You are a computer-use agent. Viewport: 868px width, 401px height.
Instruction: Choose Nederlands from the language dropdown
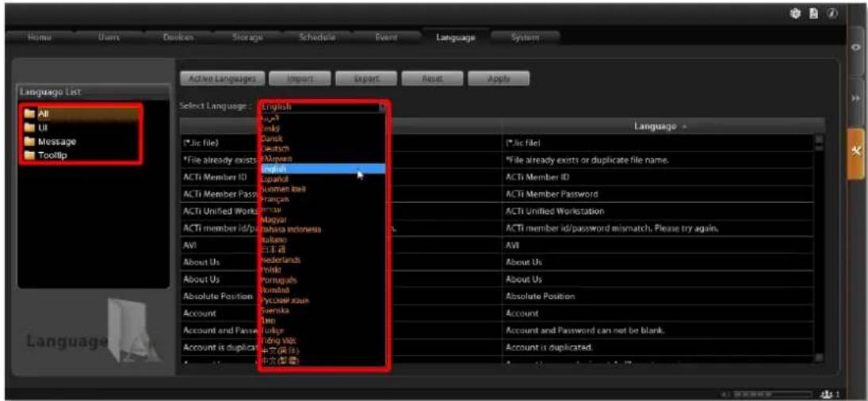323,259
